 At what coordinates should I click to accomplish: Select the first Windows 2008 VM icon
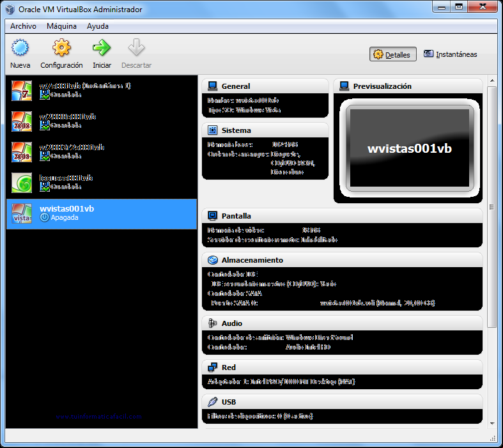click(x=22, y=121)
